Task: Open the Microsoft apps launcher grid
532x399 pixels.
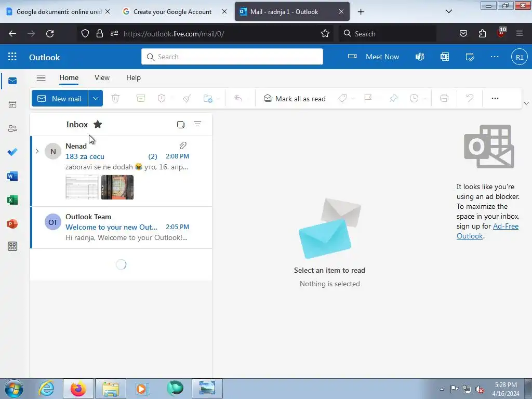Action: click(12, 57)
